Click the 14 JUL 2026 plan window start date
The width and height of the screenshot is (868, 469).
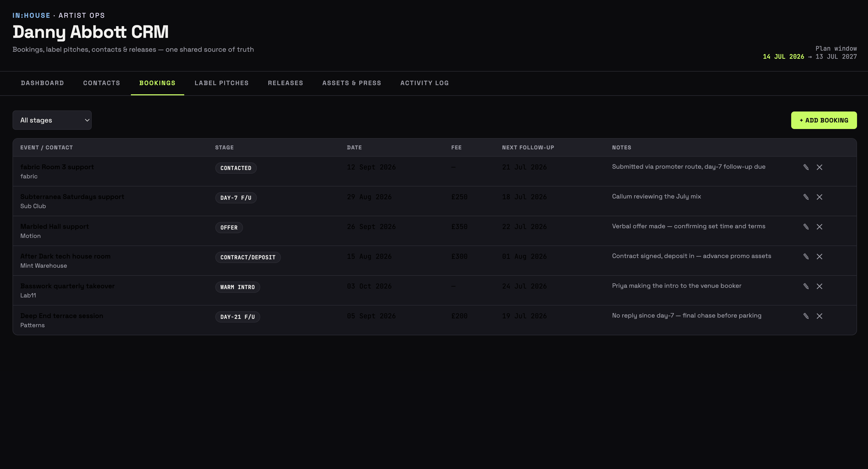(783, 57)
